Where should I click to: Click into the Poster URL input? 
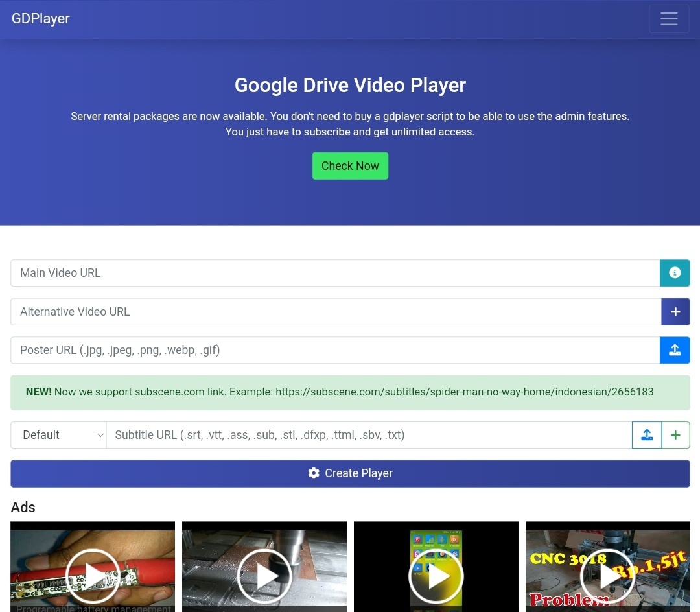[334, 350]
